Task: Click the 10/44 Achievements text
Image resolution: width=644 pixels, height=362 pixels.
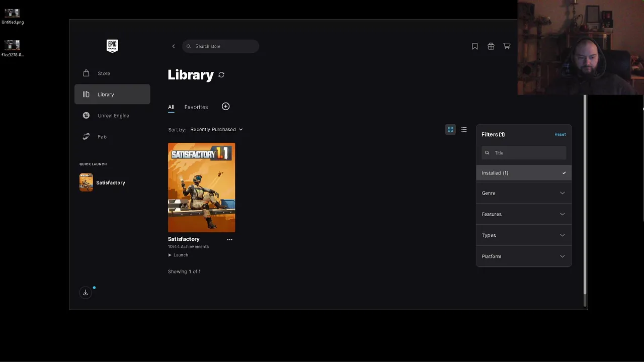Action: point(188,247)
